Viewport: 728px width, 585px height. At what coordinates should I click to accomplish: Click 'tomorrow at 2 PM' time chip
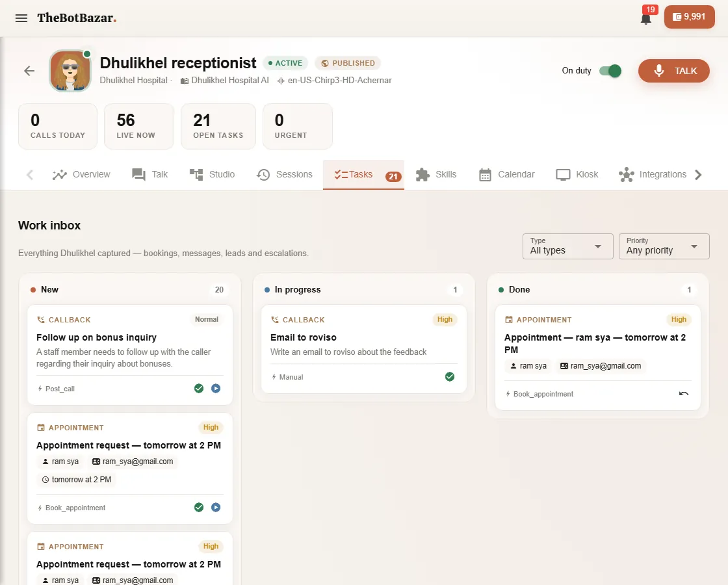pos(77,480)
